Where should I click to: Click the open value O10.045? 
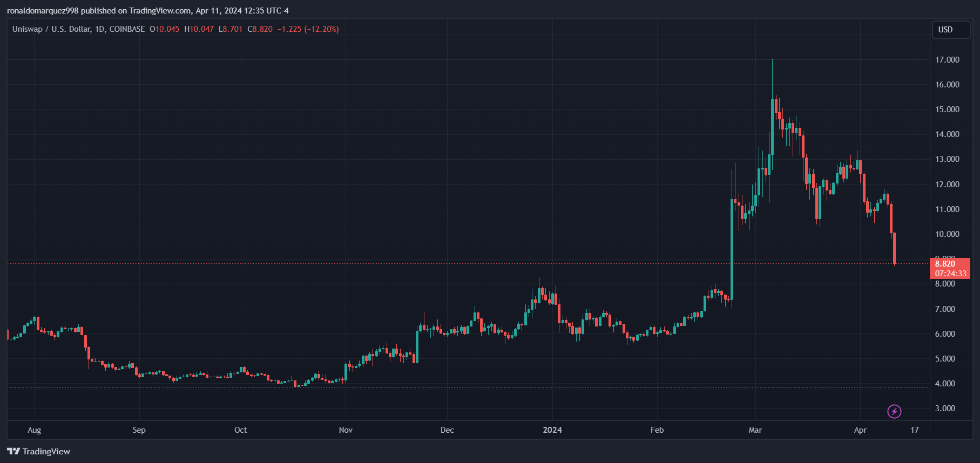click(165, 29)
